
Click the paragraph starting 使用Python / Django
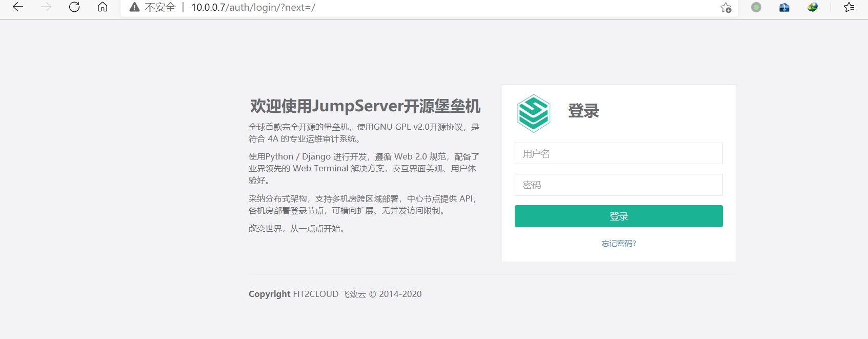pyautogui.click(x=364, y=168)
